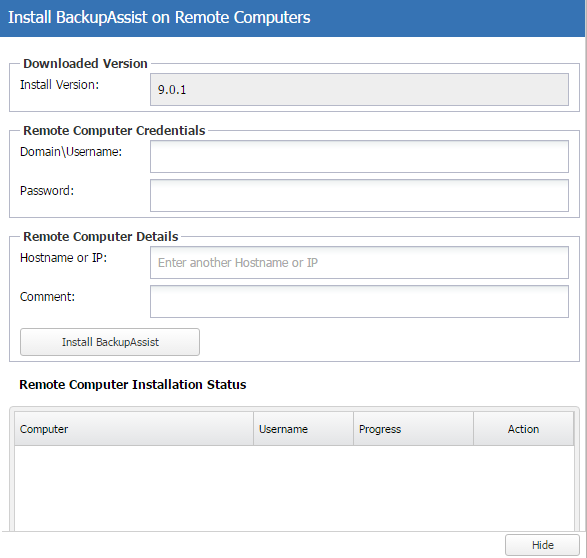Select the Hostname or IP text box

(359, 262)
